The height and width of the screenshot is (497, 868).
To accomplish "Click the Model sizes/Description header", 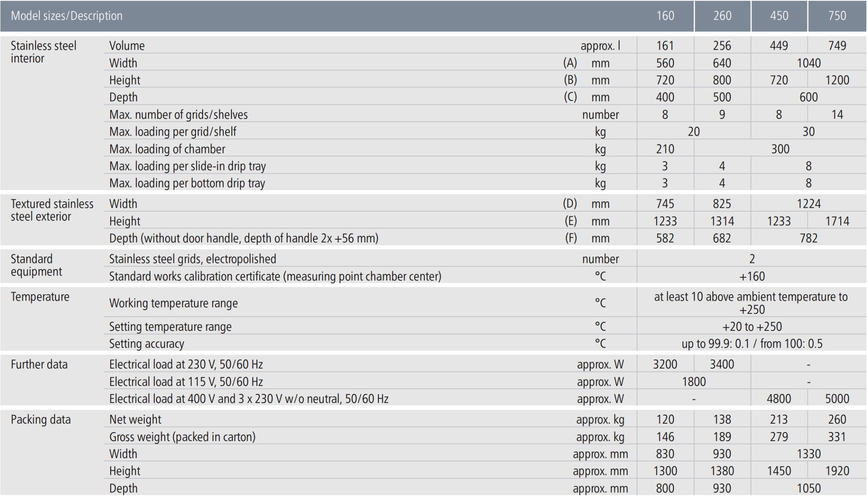I will (x=67, y=16).
